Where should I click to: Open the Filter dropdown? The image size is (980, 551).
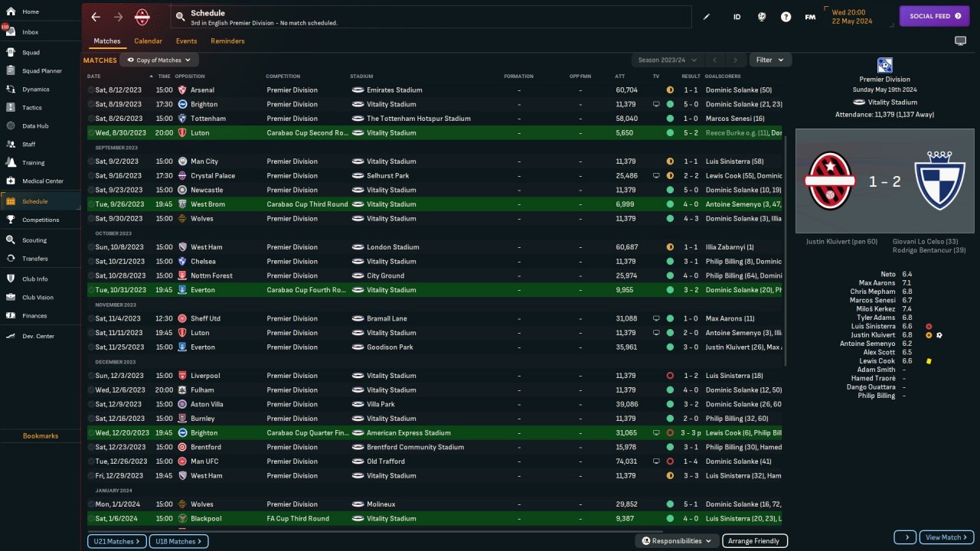pyautogui.click(x=770, y=60)
